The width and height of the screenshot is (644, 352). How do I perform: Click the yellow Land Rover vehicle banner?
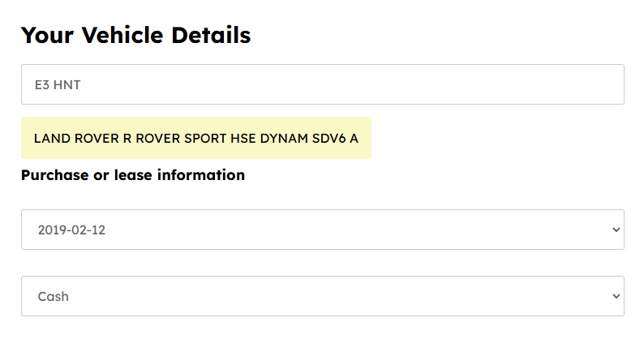coord(195,138)
